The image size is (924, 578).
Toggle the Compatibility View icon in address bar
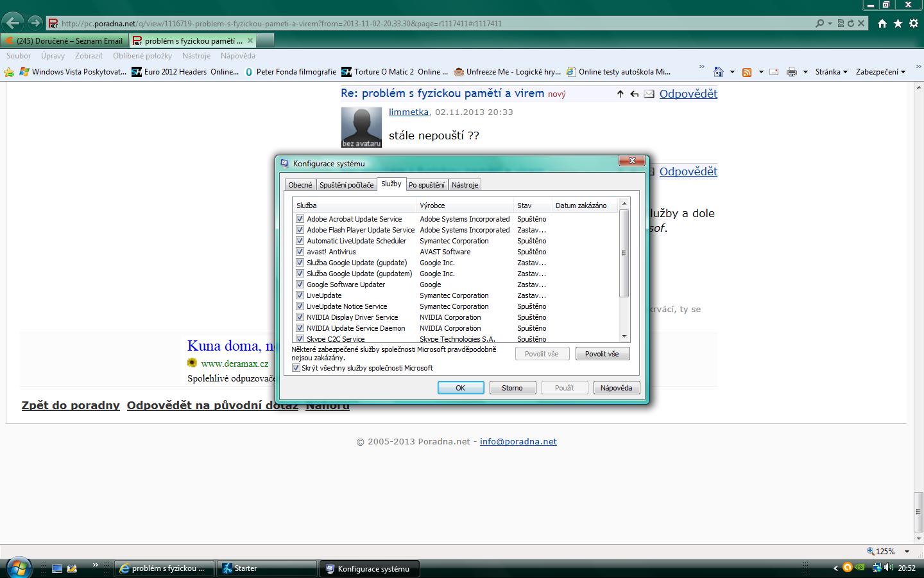(x=841, y=23)
